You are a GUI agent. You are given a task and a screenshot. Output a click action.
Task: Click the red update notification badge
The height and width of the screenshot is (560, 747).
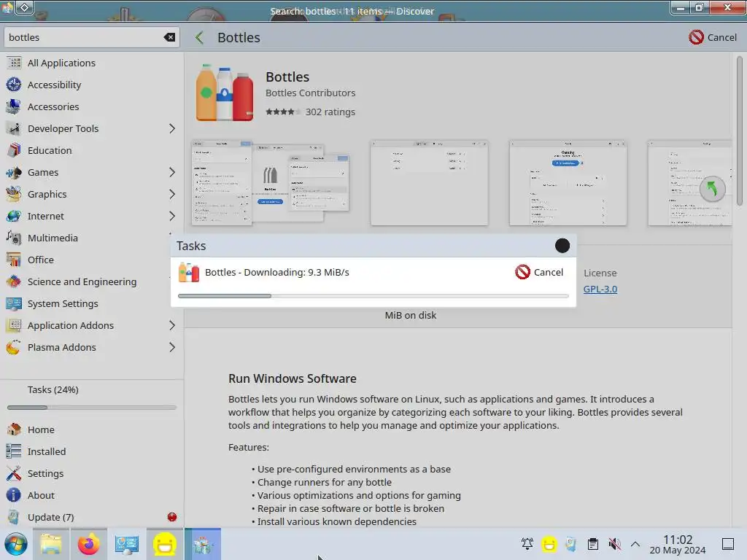coord(172,517)
